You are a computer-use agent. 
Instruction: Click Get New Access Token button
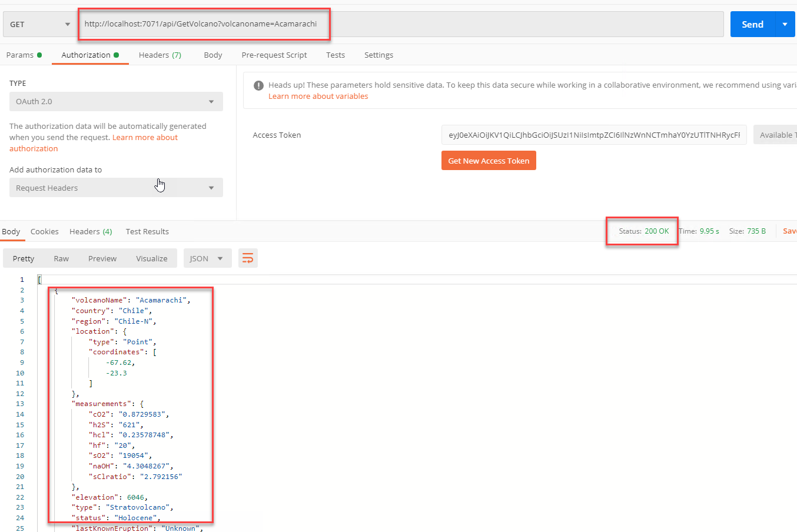[x=489, y=161]
